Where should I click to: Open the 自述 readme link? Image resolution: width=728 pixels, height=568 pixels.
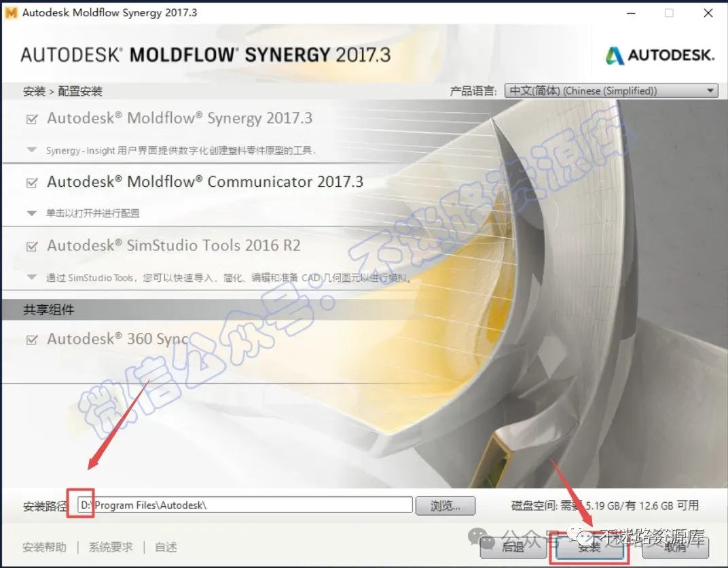166,547
